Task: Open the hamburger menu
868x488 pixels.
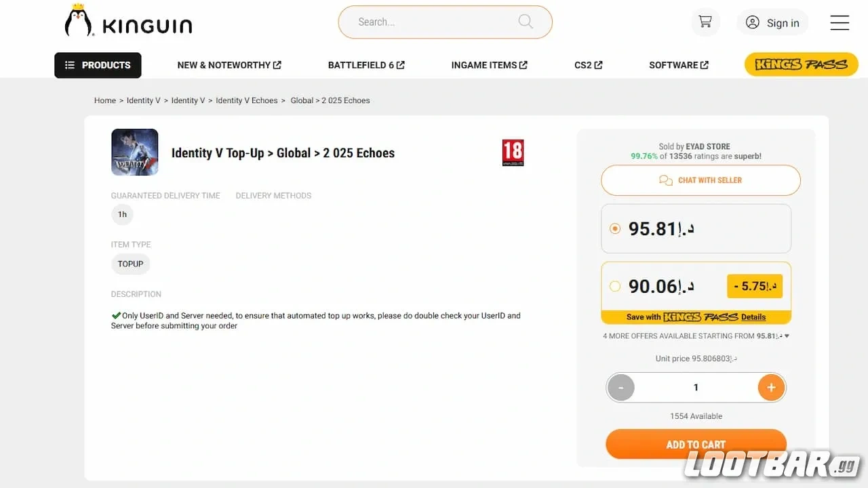Action: pyautogui.click(x=840, y=22)
